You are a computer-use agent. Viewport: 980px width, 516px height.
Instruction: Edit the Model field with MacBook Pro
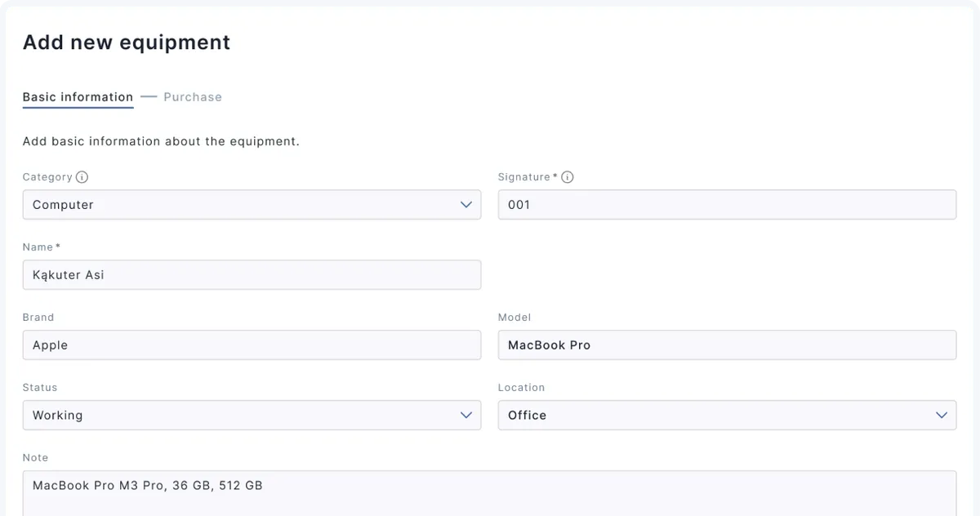[727, 345]
